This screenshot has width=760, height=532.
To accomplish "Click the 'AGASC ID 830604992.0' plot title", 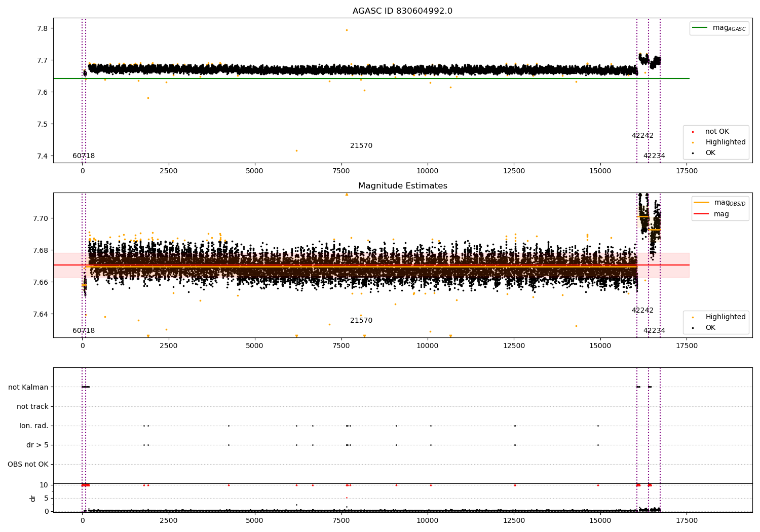I will (402, 11).
